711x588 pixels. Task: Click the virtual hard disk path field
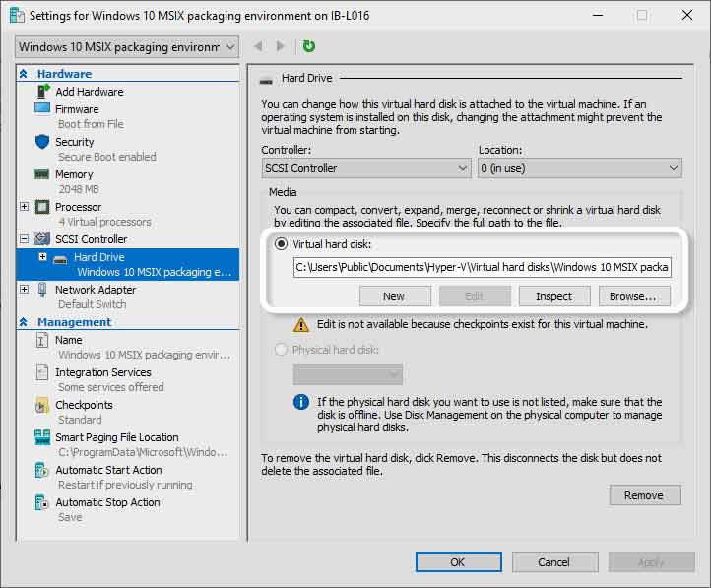coord(482,267)
